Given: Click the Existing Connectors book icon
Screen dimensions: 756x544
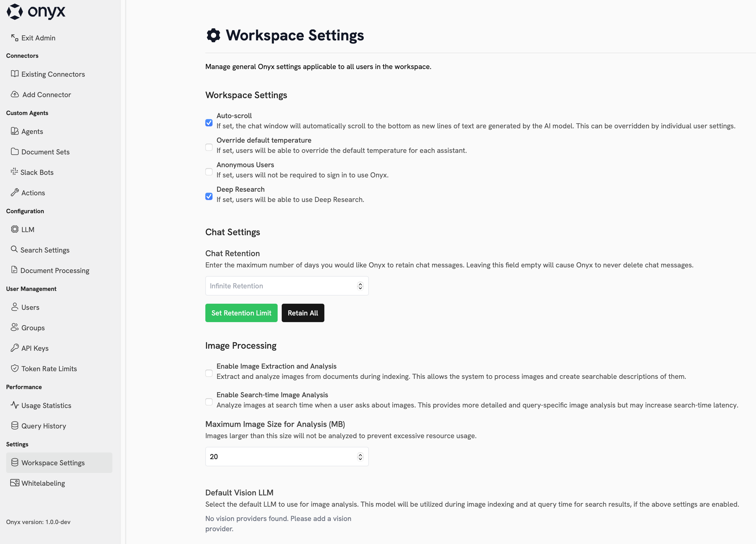Looking at the screenshot, I should point(15,74).
